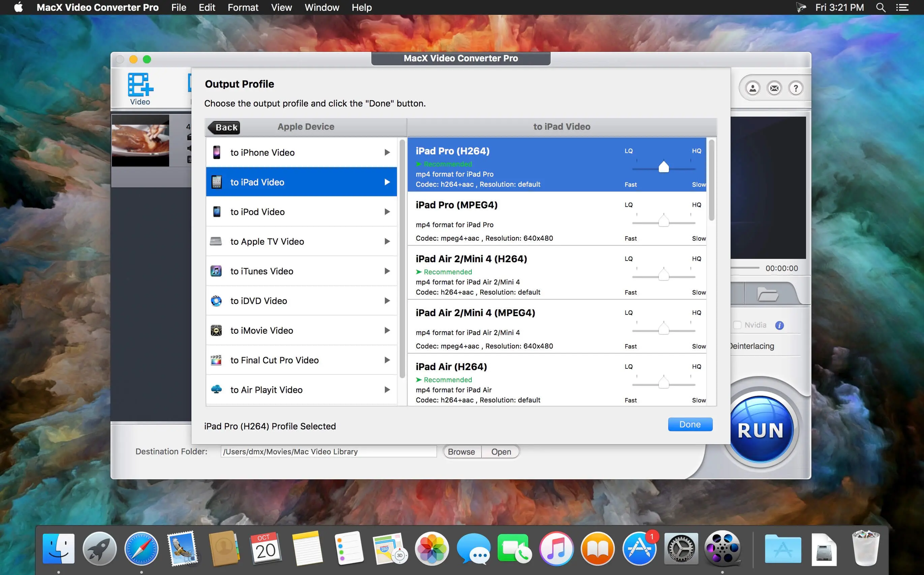
Task: Open the Format menu
Action: pyautogui.click(x=243, y=7)
